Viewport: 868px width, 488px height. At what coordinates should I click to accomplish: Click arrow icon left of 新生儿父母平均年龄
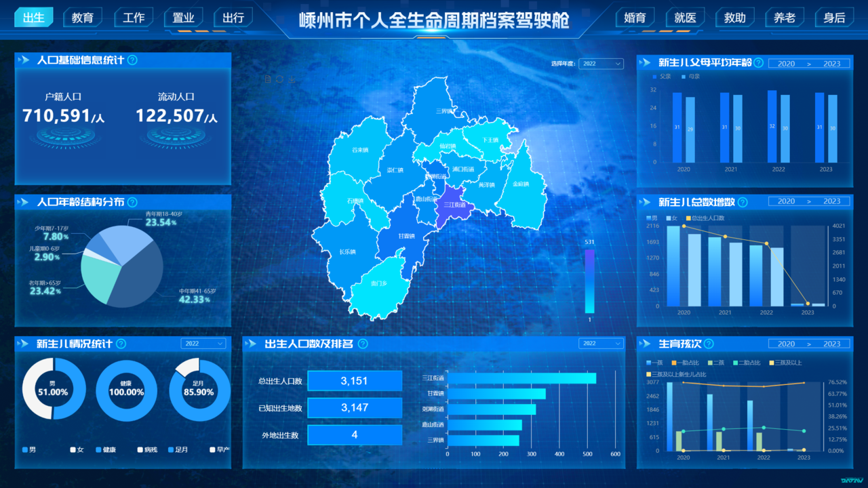(x=646, y=63)
